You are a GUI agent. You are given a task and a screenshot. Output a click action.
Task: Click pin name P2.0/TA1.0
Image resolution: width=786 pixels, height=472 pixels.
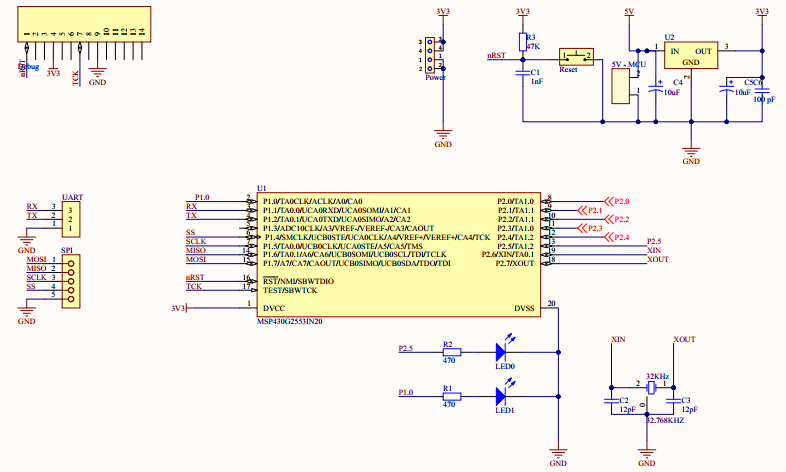tap(516, 201)
